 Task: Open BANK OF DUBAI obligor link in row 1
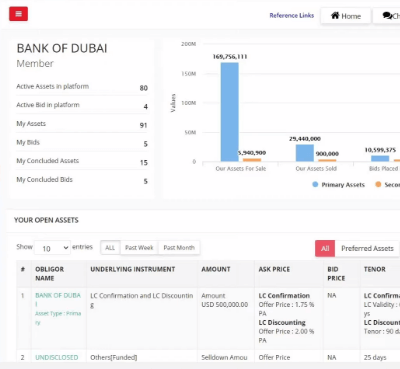pos(58,300)
